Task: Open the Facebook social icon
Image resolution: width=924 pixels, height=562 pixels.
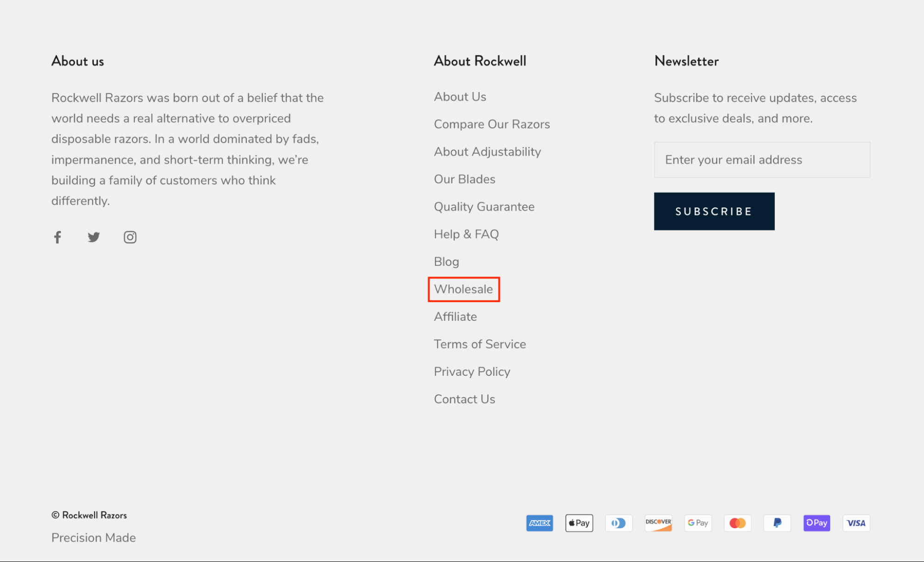Action: point(57,237)
